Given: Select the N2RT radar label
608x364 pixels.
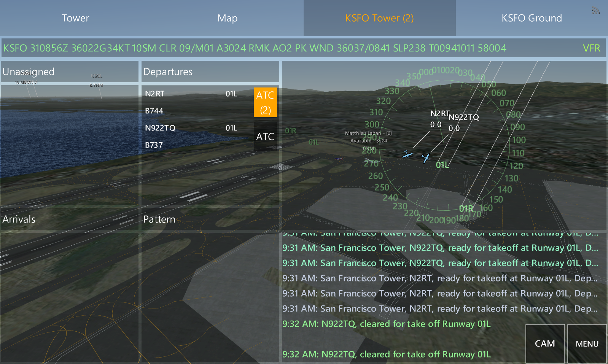Looking at the screenshot, I should (x=439, y=113).
